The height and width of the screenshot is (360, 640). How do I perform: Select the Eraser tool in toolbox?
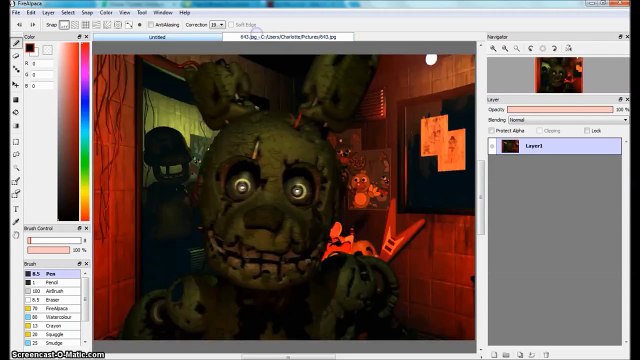(16, 56)
